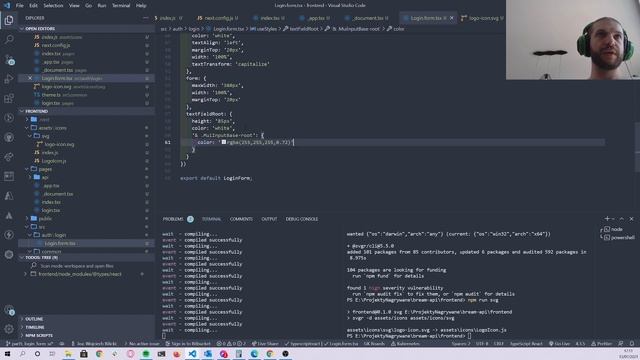Click the Visual Studio Code taskbar icon

[192, 354]
